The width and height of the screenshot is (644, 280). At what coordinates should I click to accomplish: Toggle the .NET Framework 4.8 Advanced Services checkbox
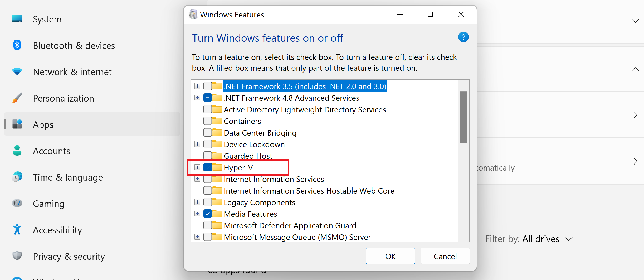208,98
